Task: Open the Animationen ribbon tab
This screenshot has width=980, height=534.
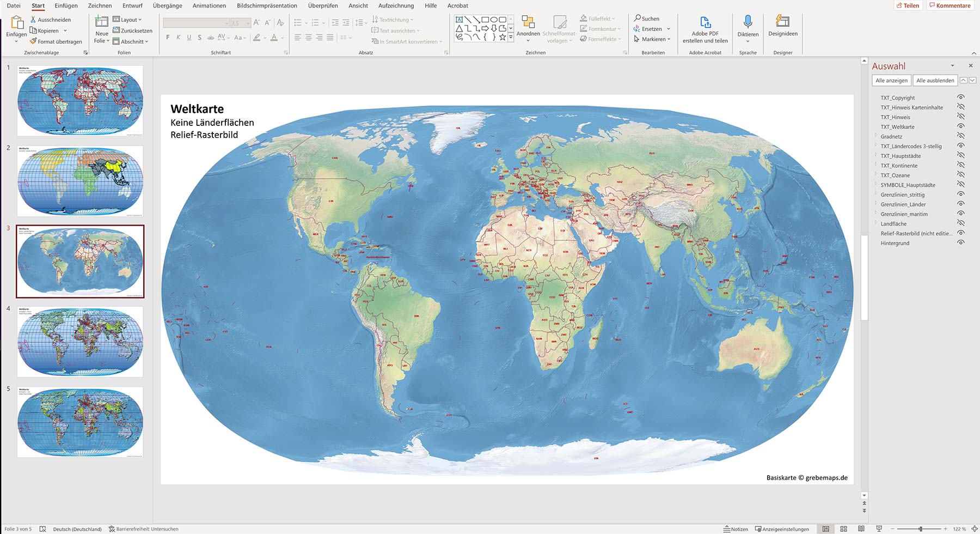Action: (x=209, y=5)
